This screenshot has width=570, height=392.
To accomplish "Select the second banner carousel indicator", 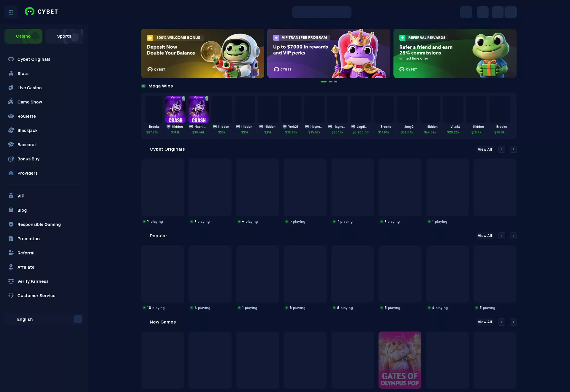I will tap(330, 82).
